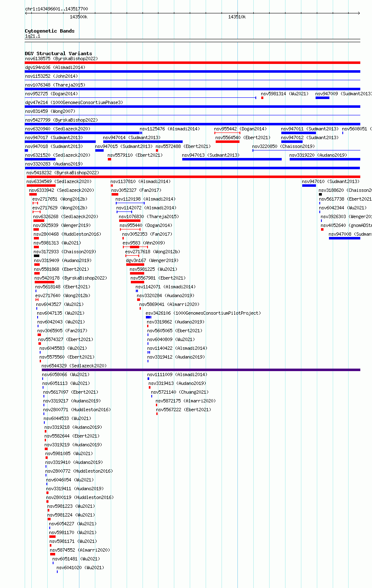This screenshot has width=372, height=588.
Task: Select nsv5567981 (Ebert2021) label
Action: (158, 278)
